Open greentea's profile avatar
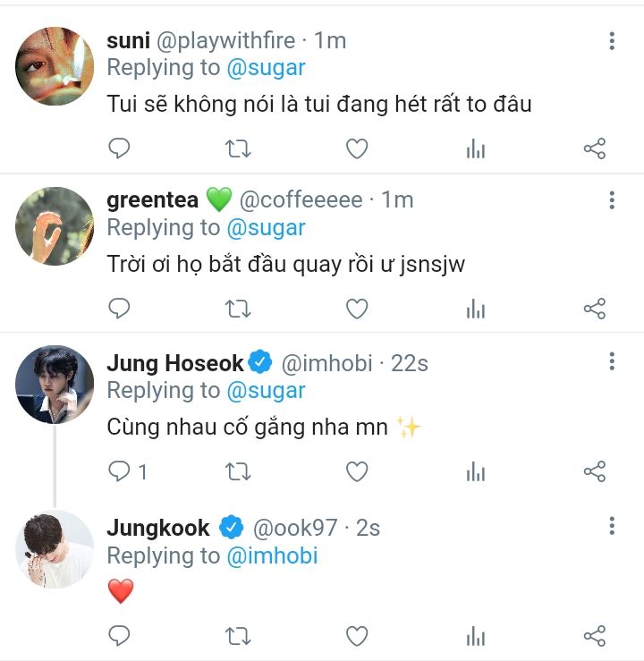 click(55, 226)
